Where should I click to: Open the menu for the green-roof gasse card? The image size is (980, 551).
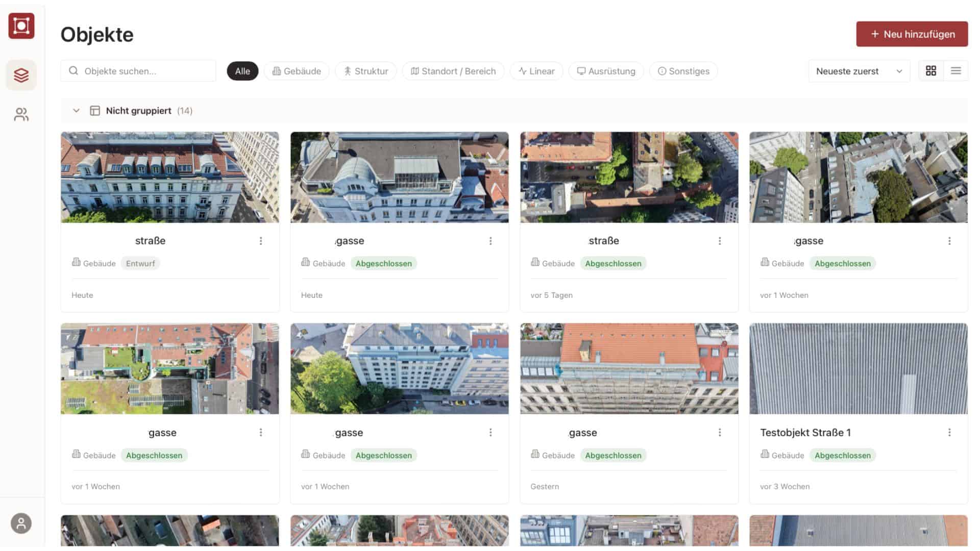pyautogui.click(x=261, y=433)
